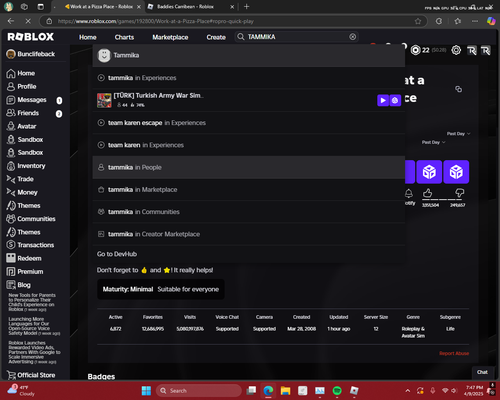This screenshot has height=400, width=500.
Task: Search team karen escape in Experiences
Action: coord(249,123)
